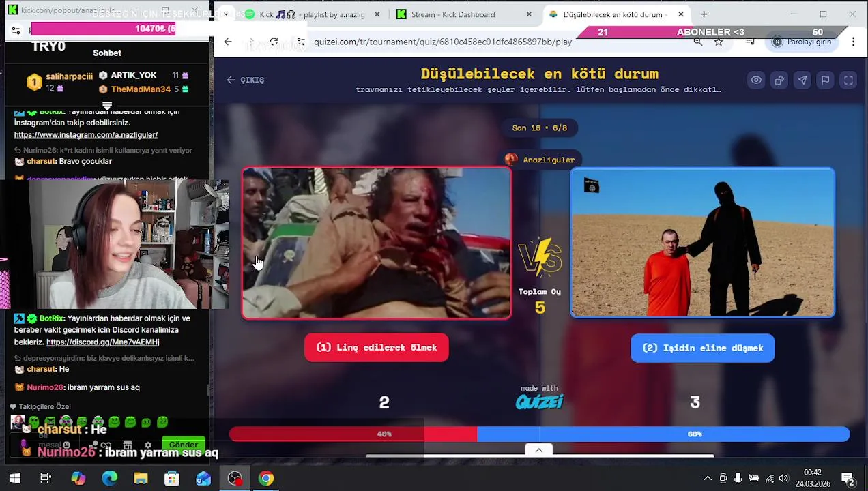The width and height of the screenshot is (868, 491).
Task: Open the shop icon in chat bar
Action: [128, 445]
